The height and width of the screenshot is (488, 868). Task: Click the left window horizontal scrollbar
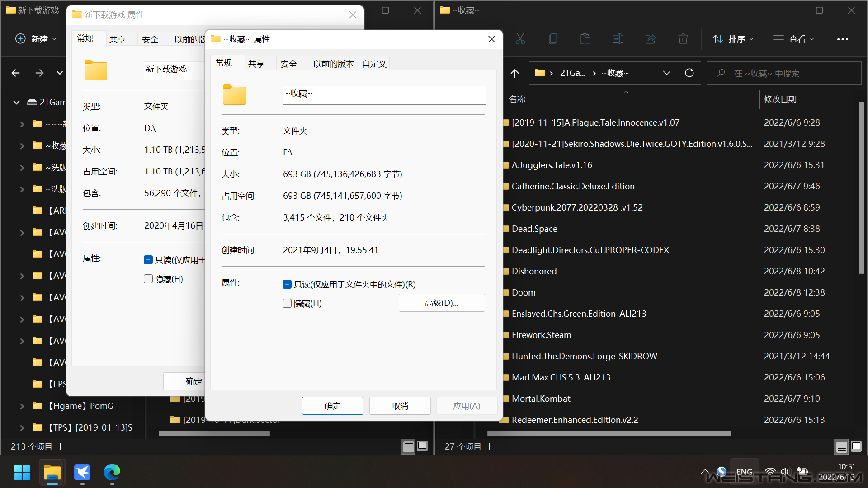click(214, 433)
